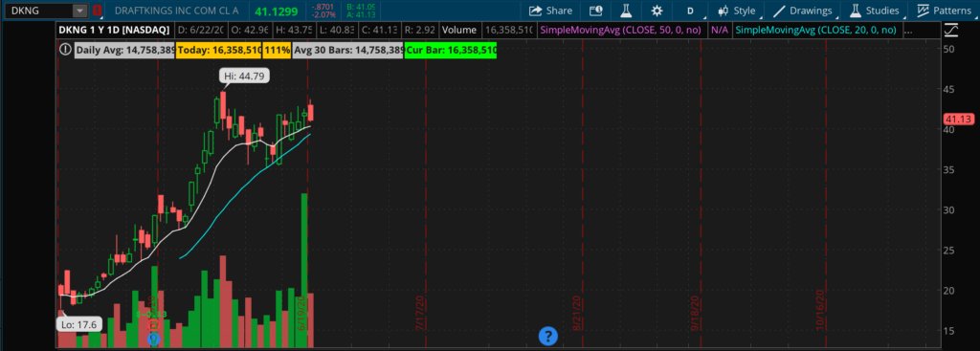Open the company profile card icon

(x=595, y=11)
